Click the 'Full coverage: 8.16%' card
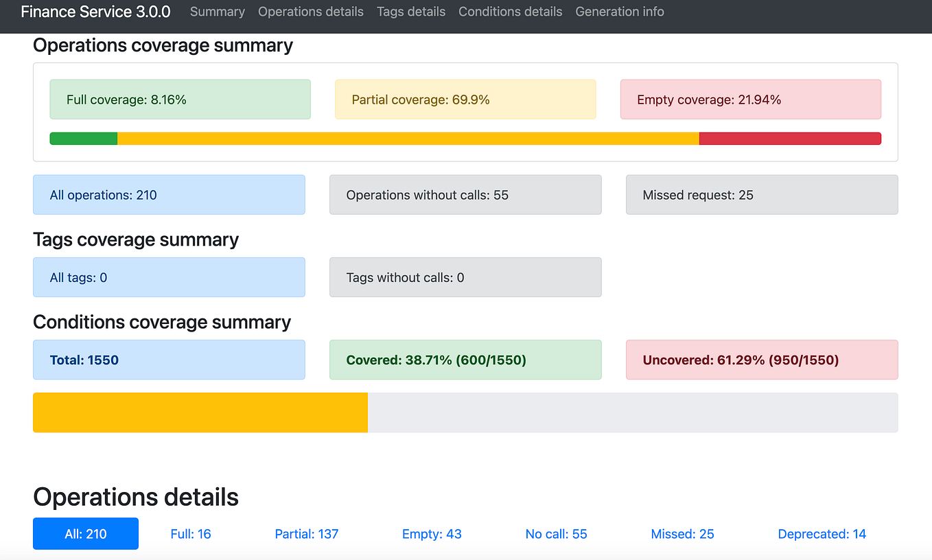Viewport: 932px width, 560px height. tap(180, 99)
